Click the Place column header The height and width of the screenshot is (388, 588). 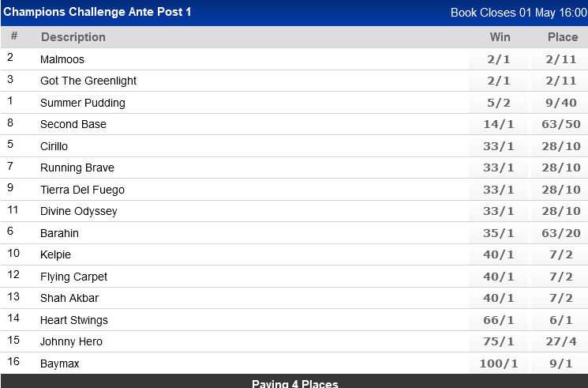tap(563, 37)
